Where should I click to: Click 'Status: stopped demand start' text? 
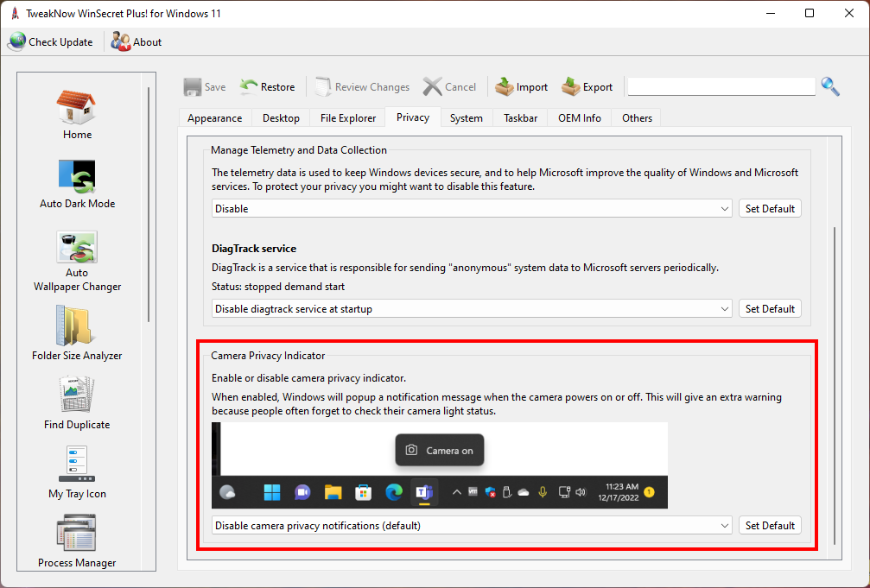pyautogui.click(x=278, y=287)
